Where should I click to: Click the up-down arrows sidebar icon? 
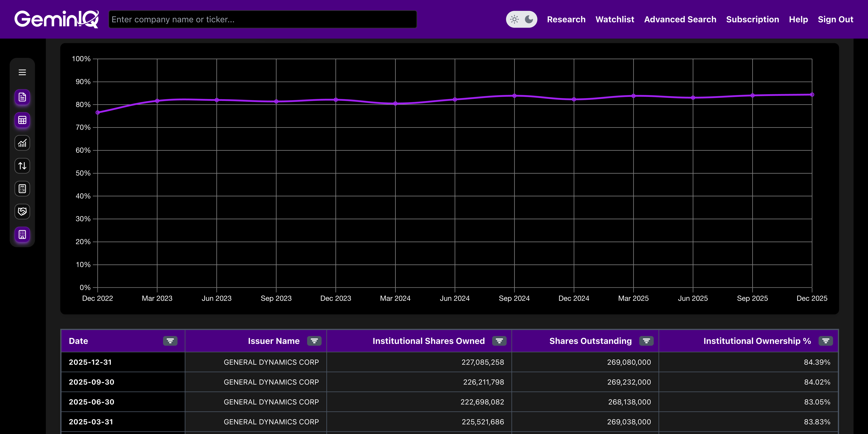(x=22, y=166)
